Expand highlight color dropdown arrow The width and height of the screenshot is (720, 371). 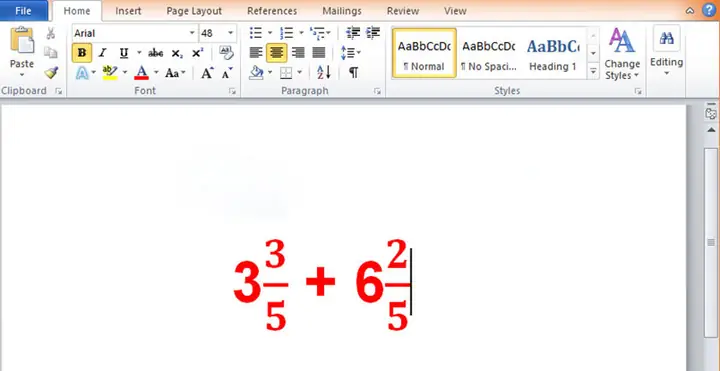124,73
